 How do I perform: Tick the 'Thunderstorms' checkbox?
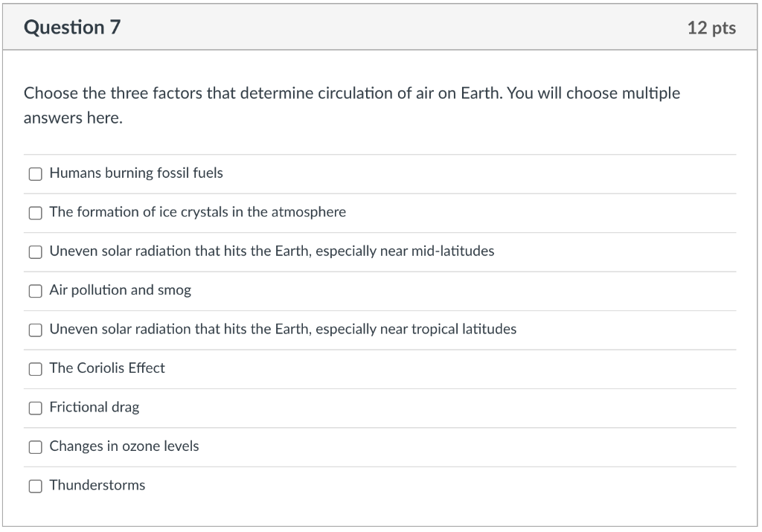(x=35, y=486)
